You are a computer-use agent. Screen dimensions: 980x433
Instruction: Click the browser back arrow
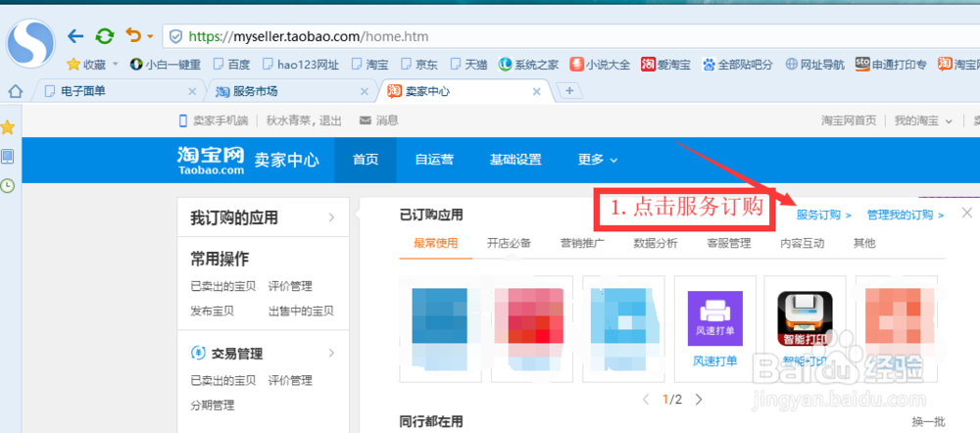pyautogui.click(x=75, y=36)
